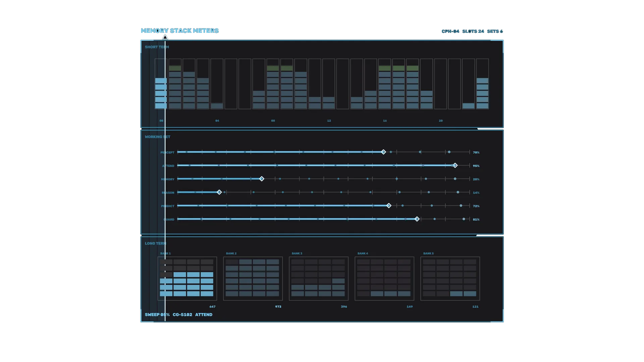Click the 396 count under Bank 3
Screen dimensions: 644x362
pyautogui.click(x=344, y=307)
